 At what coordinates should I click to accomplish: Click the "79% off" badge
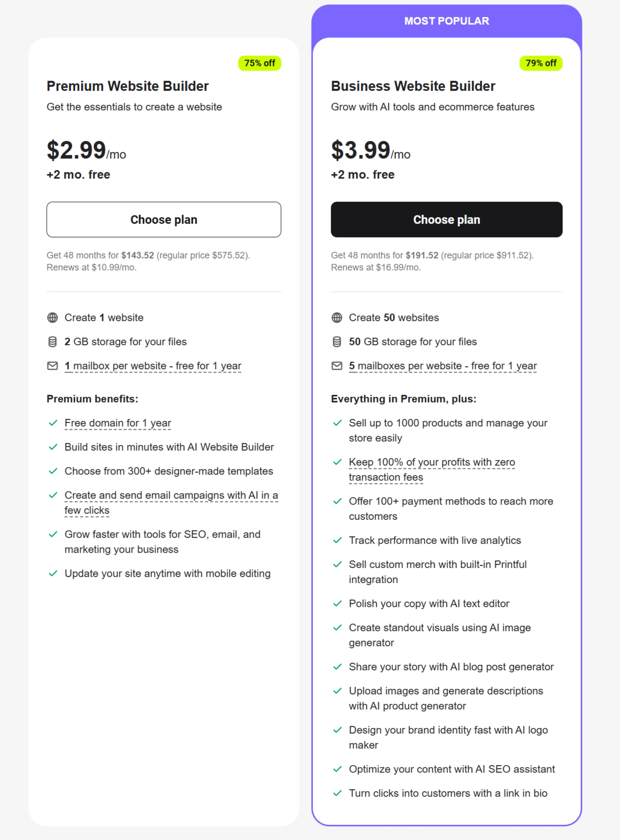coord(541,63)
